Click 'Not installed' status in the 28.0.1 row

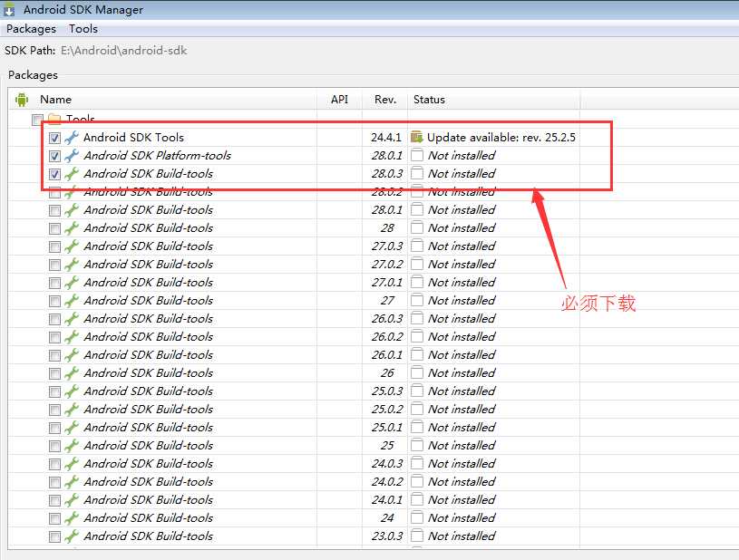[462, 210]
